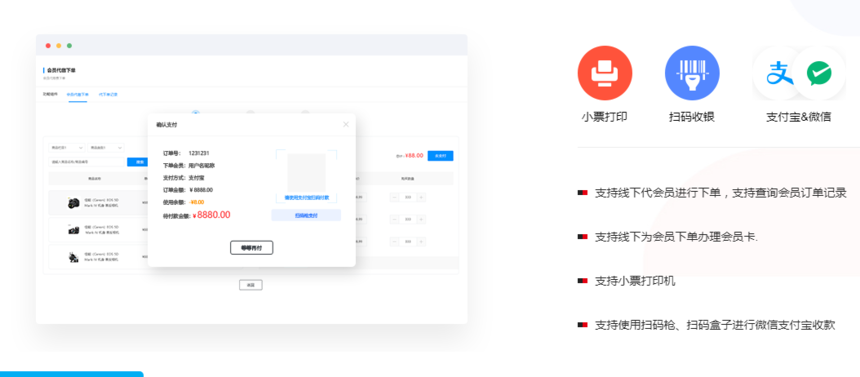Click the 小票打印 label

click(x=604, y=117)
